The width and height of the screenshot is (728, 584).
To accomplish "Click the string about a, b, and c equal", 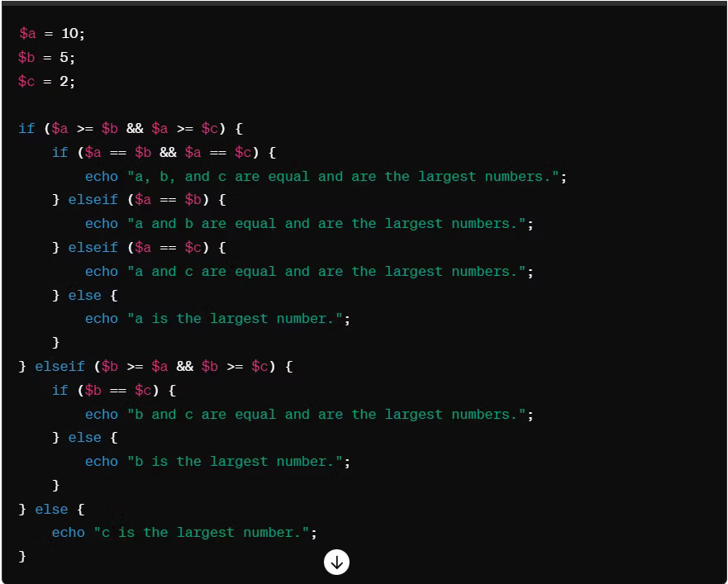I will click(347, 176).
